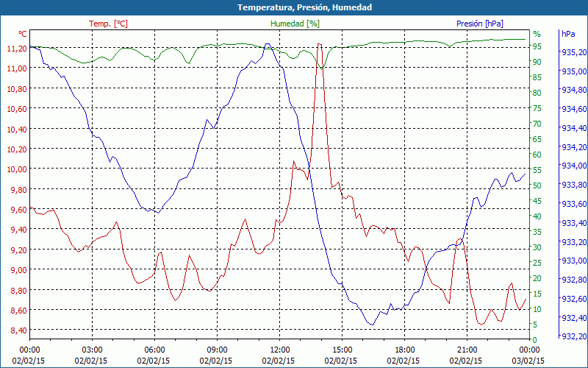Click temperature axis value '10,00'
The height and width of the screenshot is (368, 588).
tap(17, 169)
